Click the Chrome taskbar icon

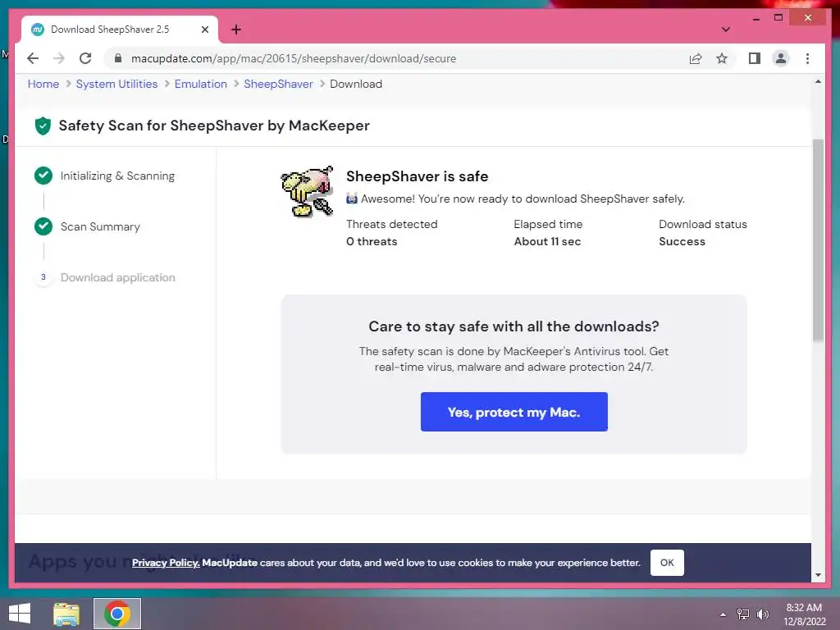(x=117, y=614)
